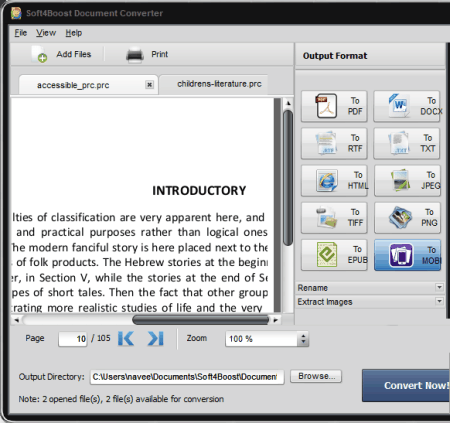Choose To HTML output format
Screen dimensions: 450x423
tap(334, 180)
